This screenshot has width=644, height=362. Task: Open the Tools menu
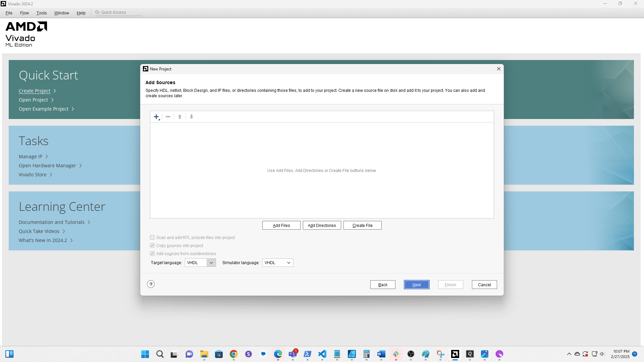[x=42, y=13]
